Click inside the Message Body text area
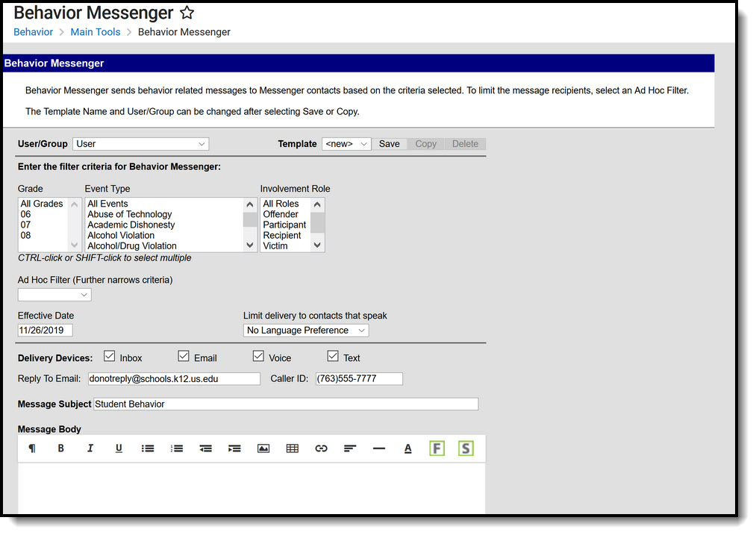The height and width of the screenshot is (535, 756). tap(252, 488)
